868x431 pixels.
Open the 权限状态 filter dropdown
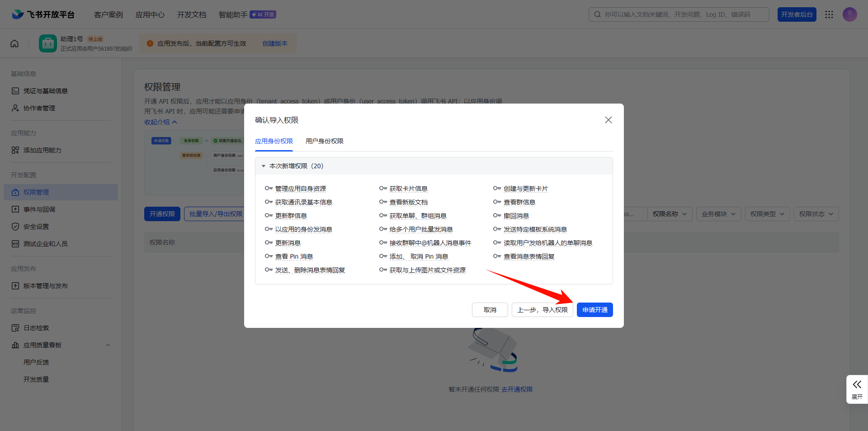pos(816,214)
